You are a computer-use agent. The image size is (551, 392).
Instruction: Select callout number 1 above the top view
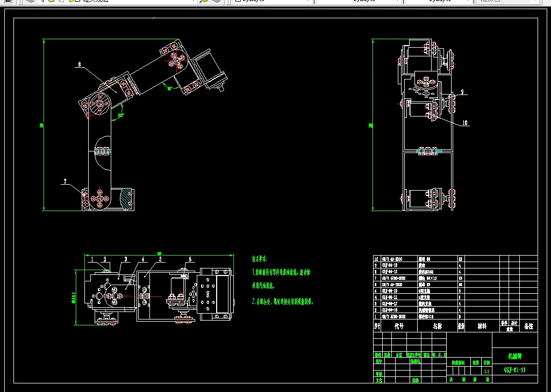pyautogui.click(x=92, y=259)
